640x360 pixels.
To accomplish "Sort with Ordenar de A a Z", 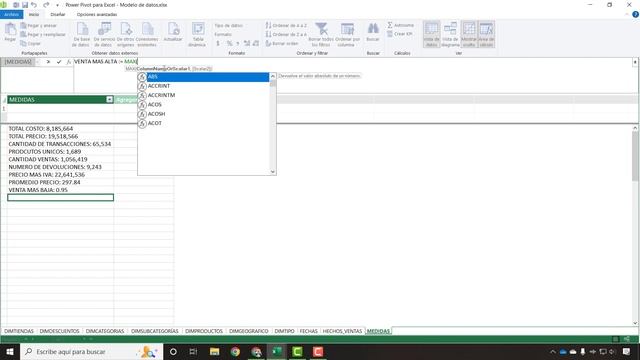I will (x=286, y=25).
